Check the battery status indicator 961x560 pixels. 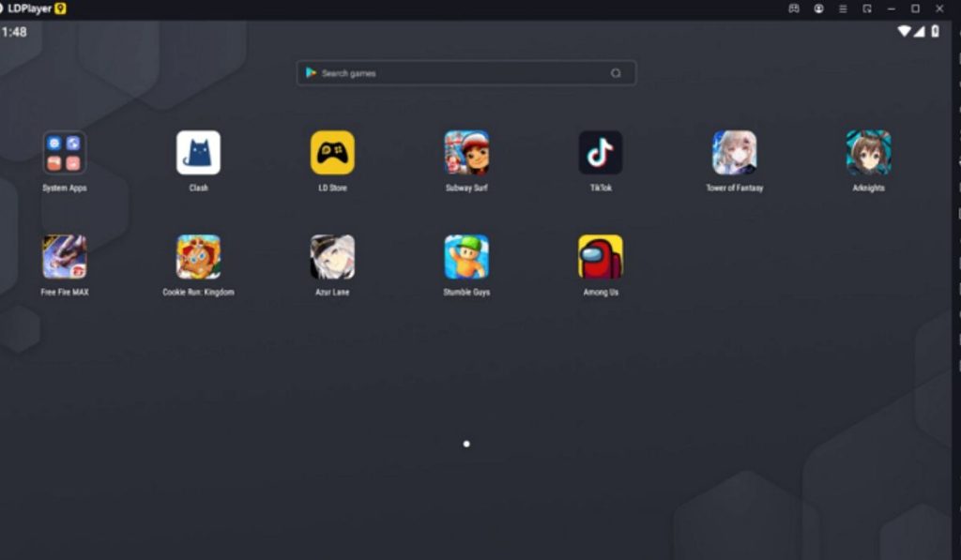(933, 31)
